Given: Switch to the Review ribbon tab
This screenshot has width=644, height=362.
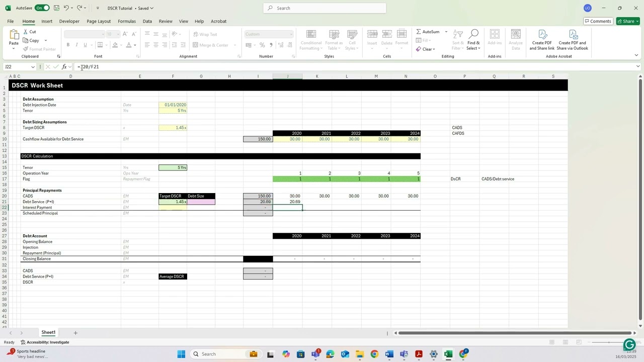Looking at the screenshot, I should click(166, 21).
